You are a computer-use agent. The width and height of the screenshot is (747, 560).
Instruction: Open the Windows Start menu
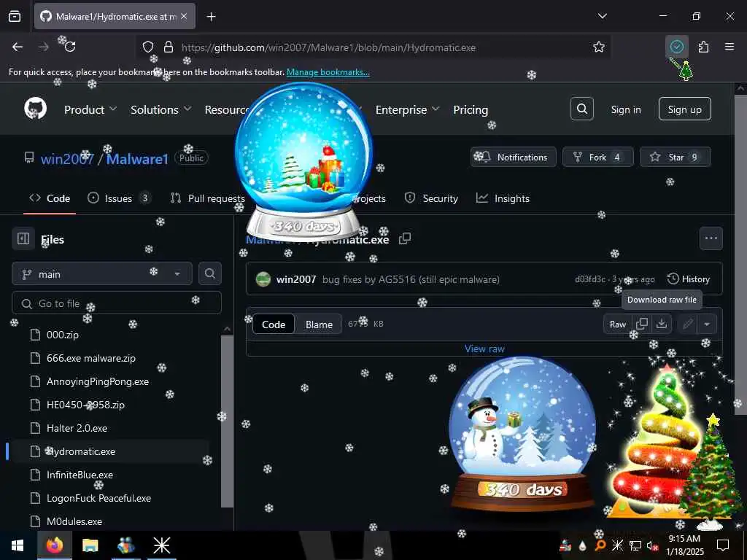[x=18, y=545]
